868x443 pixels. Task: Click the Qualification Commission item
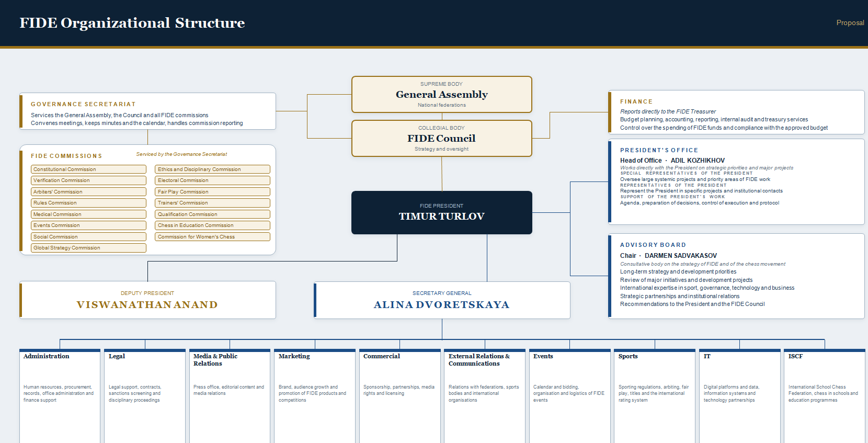coord(212,214)
